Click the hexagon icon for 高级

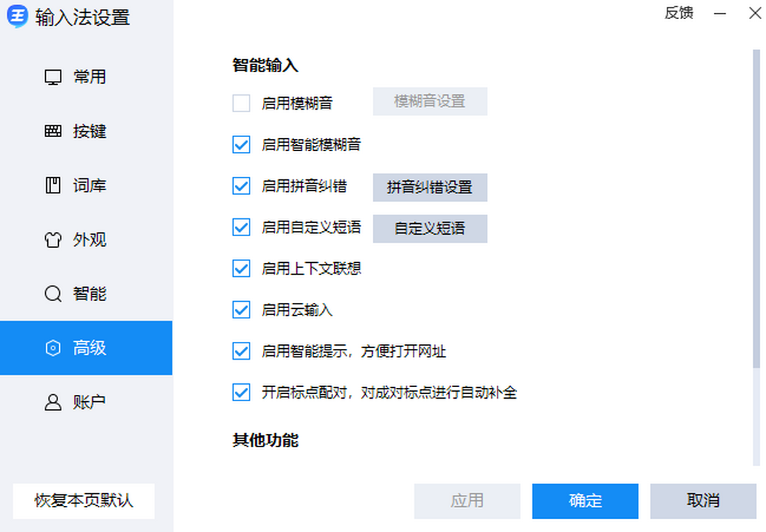click(53, 348)
